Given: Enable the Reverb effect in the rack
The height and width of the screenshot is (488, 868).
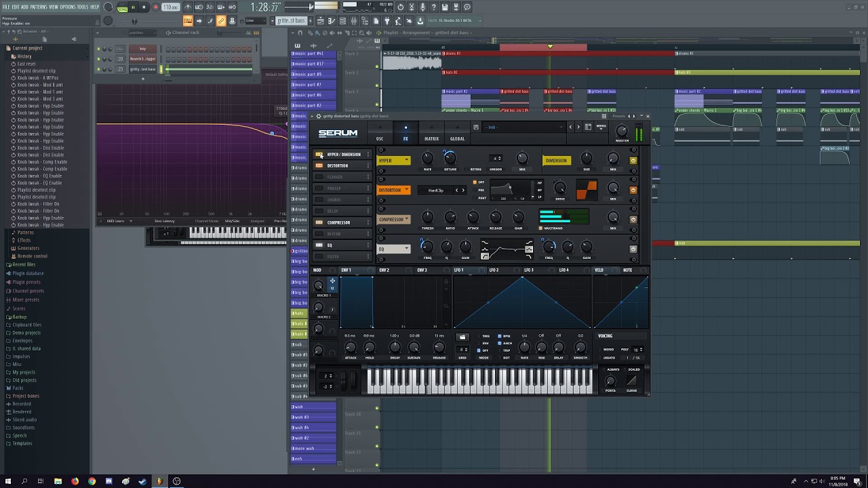Looking at the screenshot, I should coord(319,234).
